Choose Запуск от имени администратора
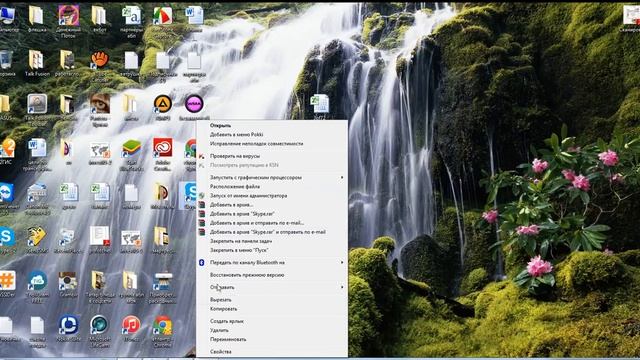Screen dimensions: 640x360 click(248, 196)
